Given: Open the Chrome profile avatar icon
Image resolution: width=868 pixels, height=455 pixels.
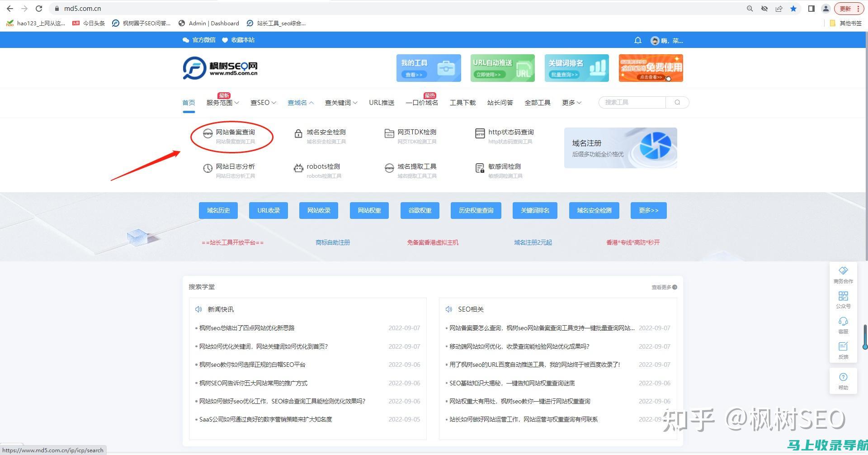Looking at the screenshot, I should (x=826, y=9).
